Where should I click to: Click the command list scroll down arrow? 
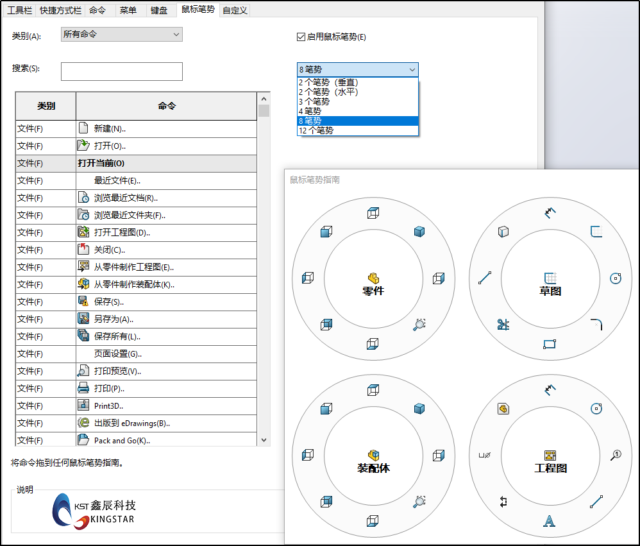click(264, 440)
